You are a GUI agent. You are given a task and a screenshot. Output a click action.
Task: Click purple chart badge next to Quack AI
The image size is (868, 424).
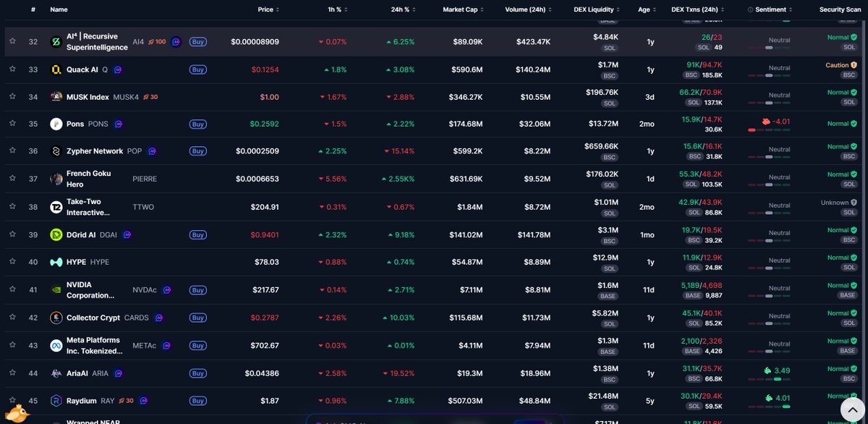[x=117, y=69]
